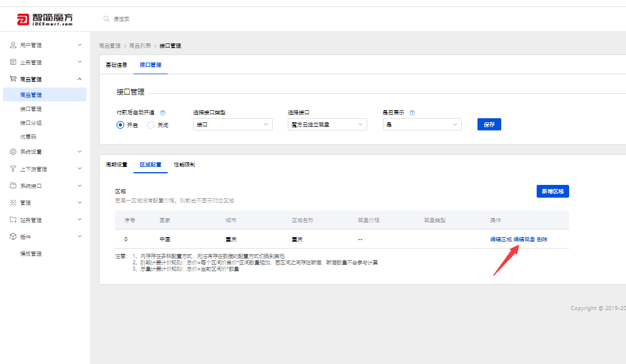Click 编辑磁盘 link in the 重庆 row
The width and height of the screenshot is (626, 364).
524,239
